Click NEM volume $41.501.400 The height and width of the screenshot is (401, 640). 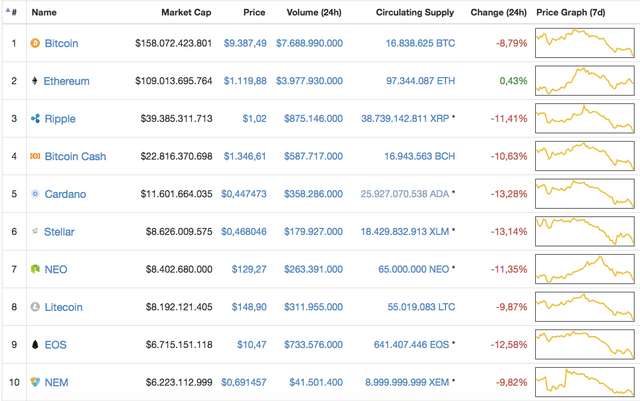click(316, 383)
